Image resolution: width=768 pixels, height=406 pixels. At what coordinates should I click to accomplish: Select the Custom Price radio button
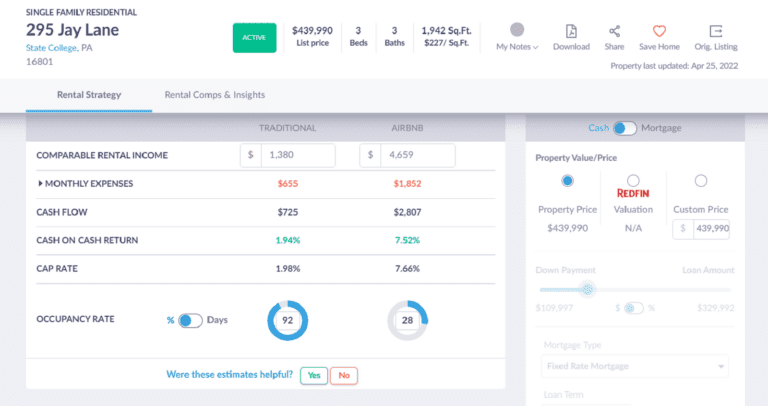700,180
